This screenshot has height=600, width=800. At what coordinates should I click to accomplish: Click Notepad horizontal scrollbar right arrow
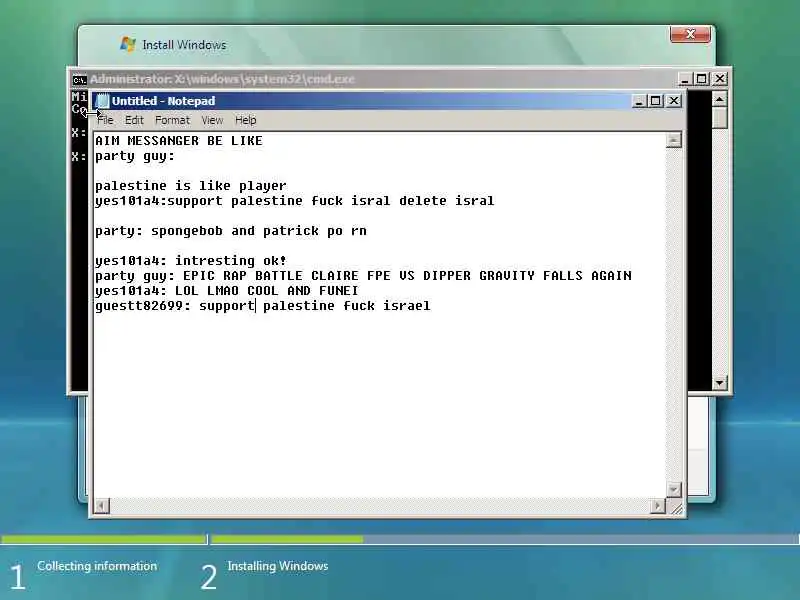[658, 506]
